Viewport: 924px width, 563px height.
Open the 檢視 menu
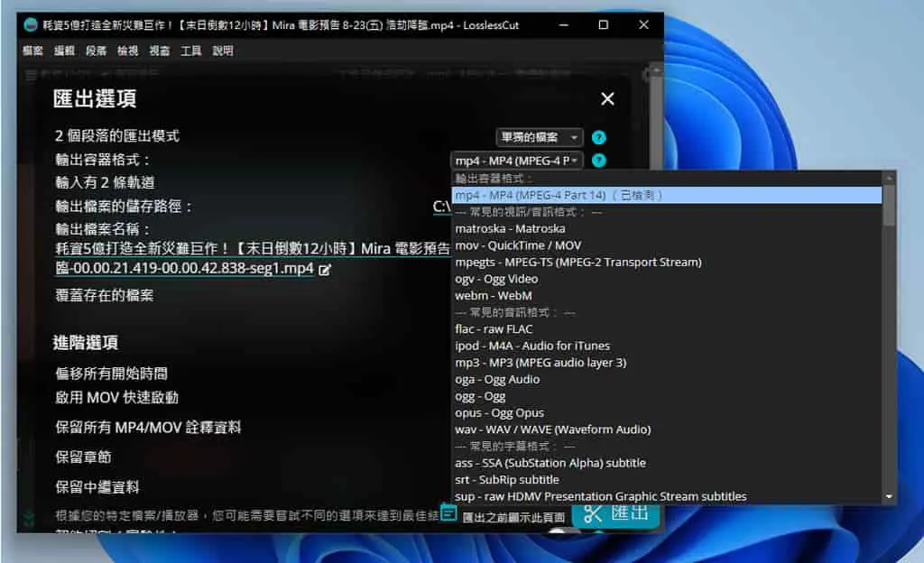(x=128, y=51)
